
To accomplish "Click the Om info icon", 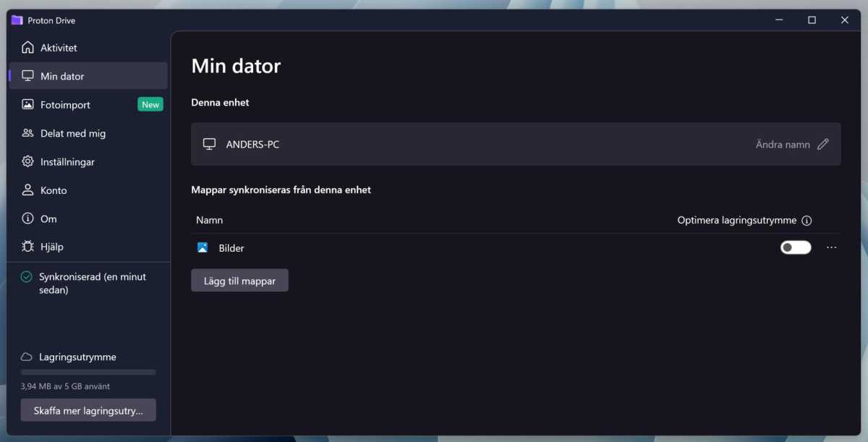I will [x=27, y=218].
